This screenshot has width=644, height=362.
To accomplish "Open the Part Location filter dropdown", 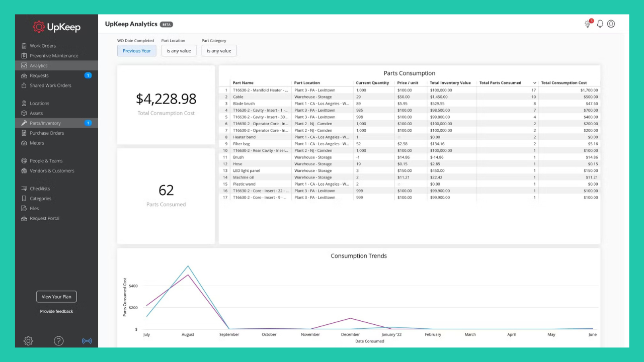I will pyautogui.click(x=179, y=50).
